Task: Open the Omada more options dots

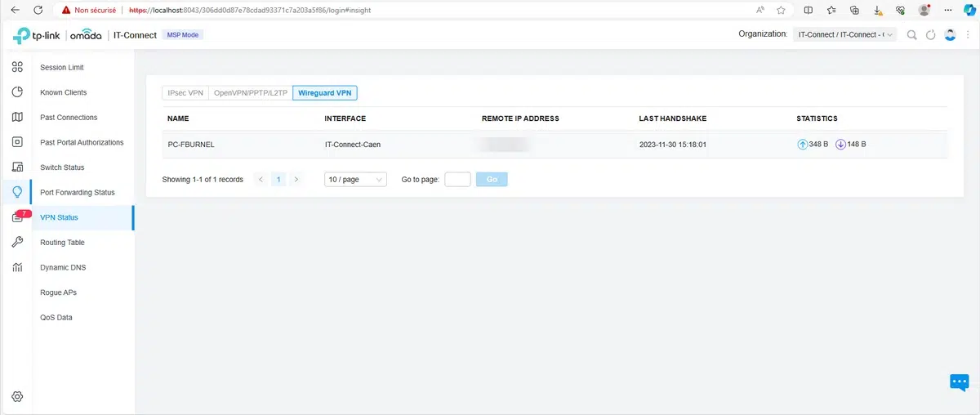Action: (966, 35)
